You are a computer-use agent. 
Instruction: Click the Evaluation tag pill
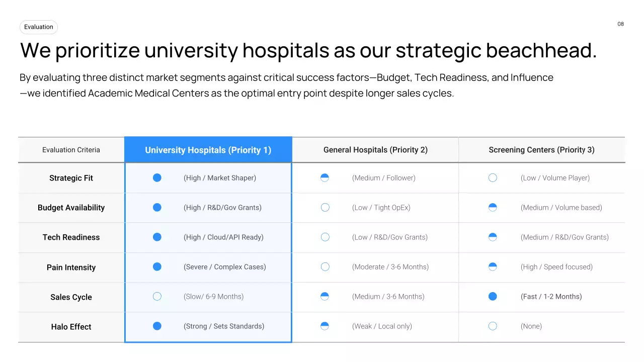39,27
